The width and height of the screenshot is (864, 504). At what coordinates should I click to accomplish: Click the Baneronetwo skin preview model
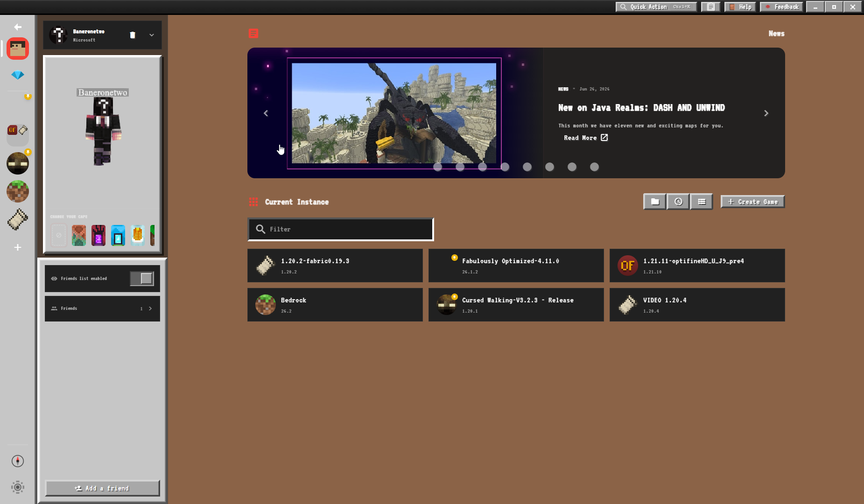[103, 132]
